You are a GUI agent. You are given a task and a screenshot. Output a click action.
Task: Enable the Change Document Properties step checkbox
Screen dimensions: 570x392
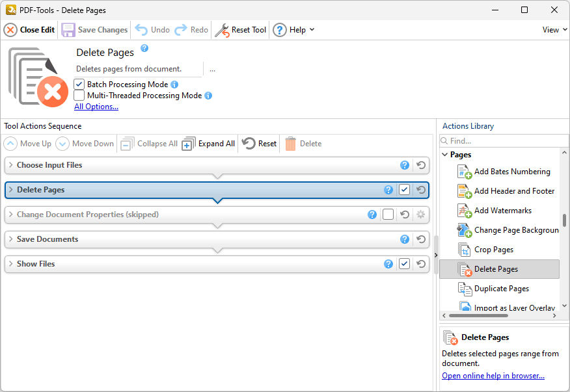click(388, 215)
